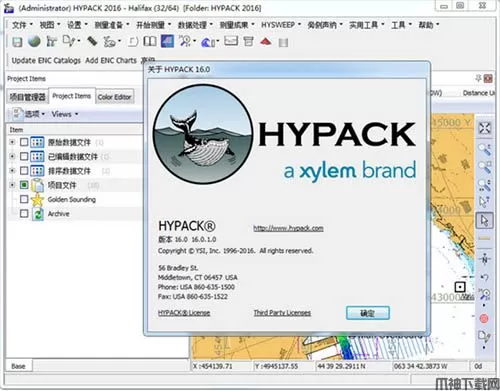The width and height of the screenshot is (500, 391).
Task: Open the 实用工具 menu
Action: point(367,25)
